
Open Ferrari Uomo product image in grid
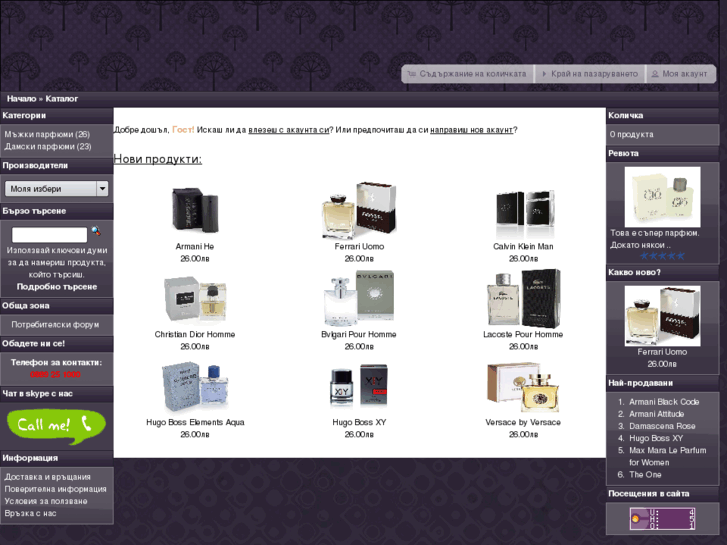pos(359,210)
